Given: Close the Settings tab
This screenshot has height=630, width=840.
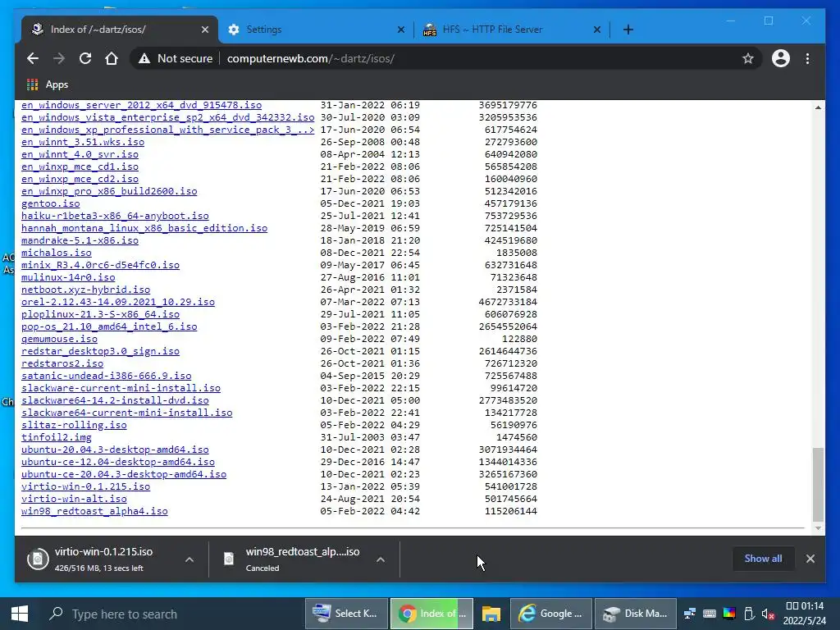Looking at the screenshot, I should tap(400, 30).
